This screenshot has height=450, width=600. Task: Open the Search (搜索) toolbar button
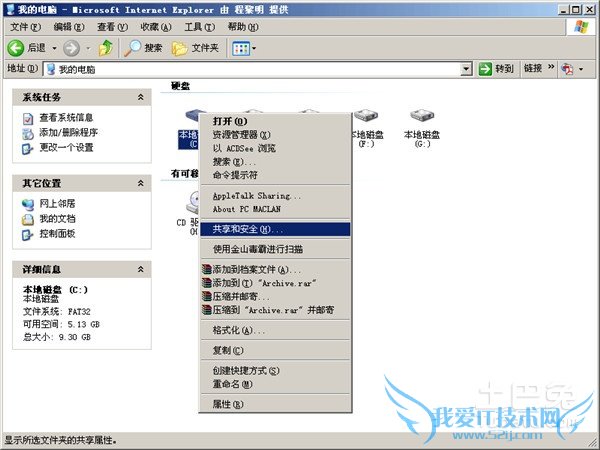pyautogui.click(x=143, y=48)
